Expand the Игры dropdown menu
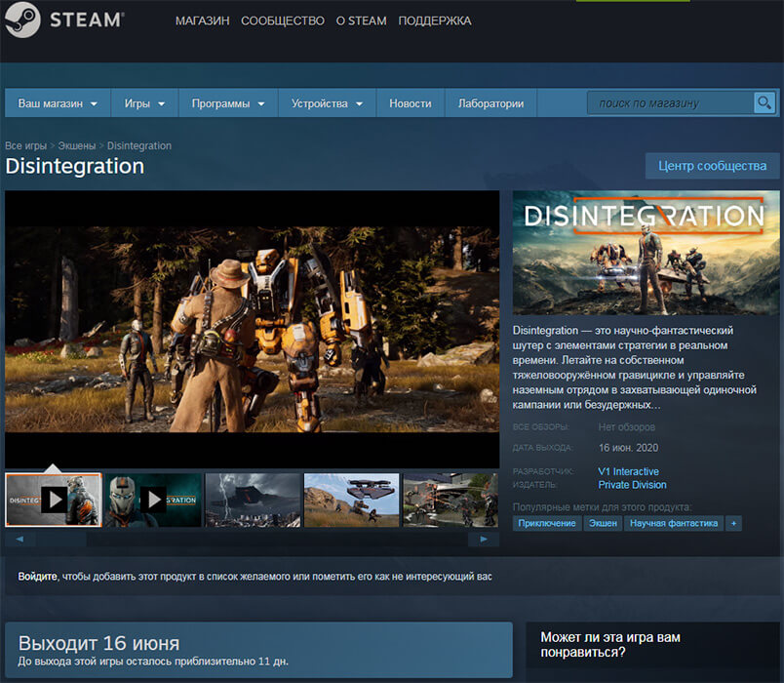Viewport: 784px width, 683px height. [144, 103]
